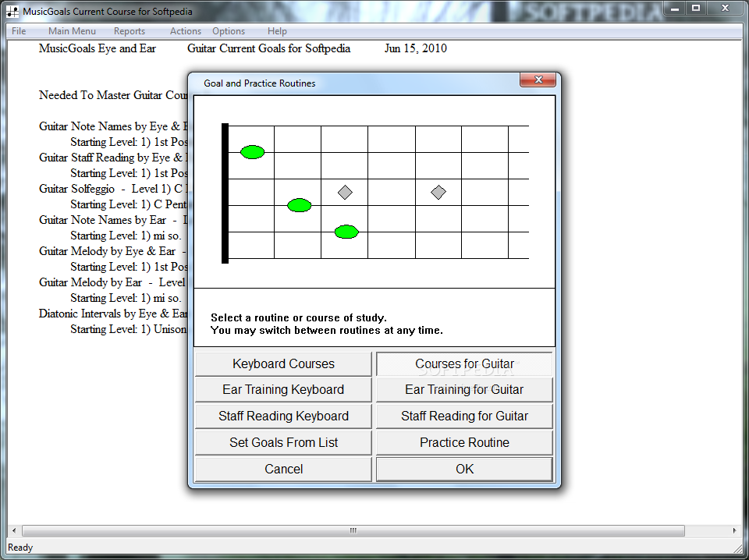Screen dimensions: 749x560
Task: Open the Practice Routine option
Action: tap(464, 442)
